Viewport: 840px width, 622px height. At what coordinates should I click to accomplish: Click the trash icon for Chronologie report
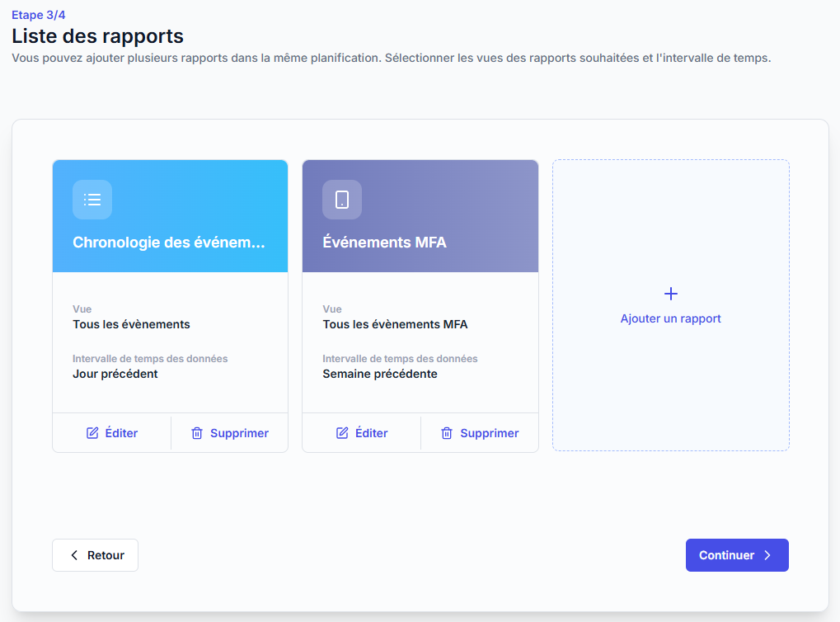197,433
